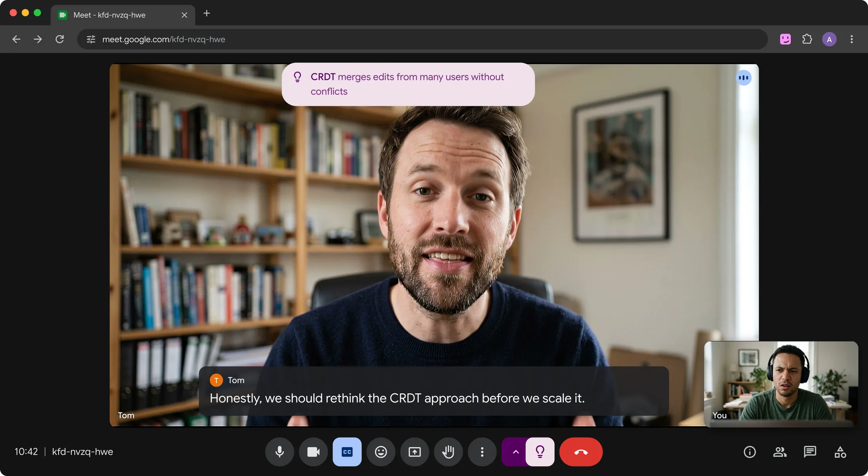Open meeting details info icon
Viewport: 868px width, 476px height.
750,452
